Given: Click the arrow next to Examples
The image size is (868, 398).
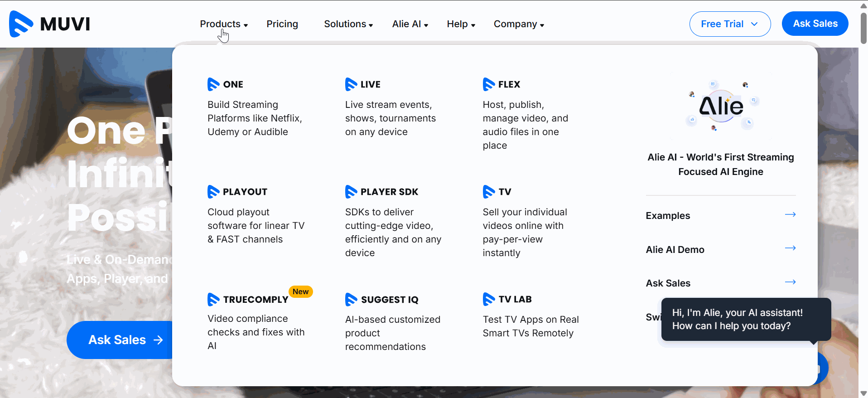Looking at the screenshot, I should 790,214.
